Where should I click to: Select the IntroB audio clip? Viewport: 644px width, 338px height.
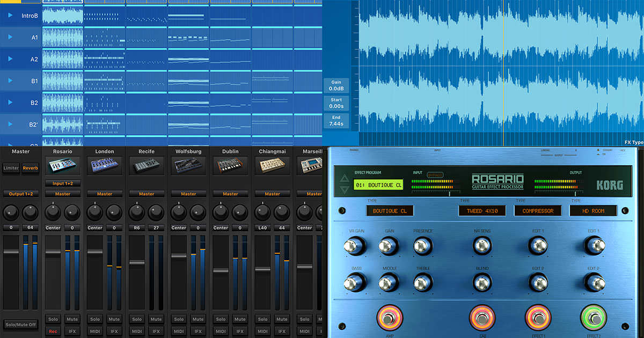[x=62, y=15]
